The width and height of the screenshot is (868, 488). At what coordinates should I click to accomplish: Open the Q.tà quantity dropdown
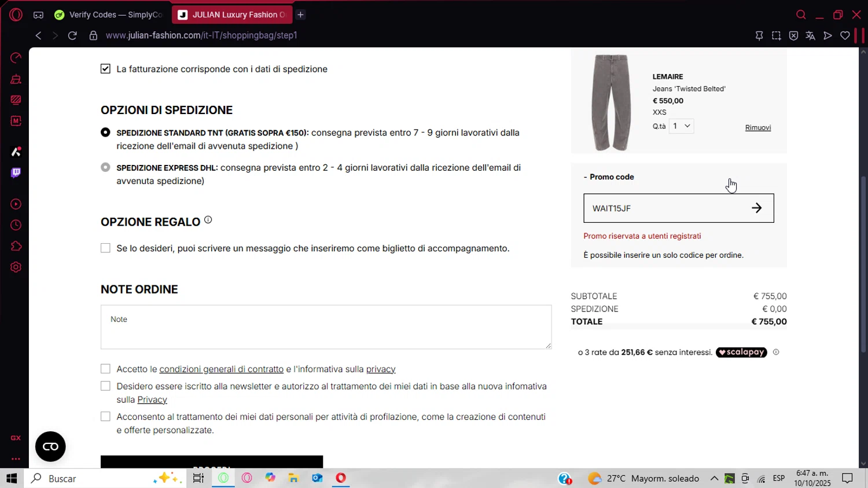681,126
